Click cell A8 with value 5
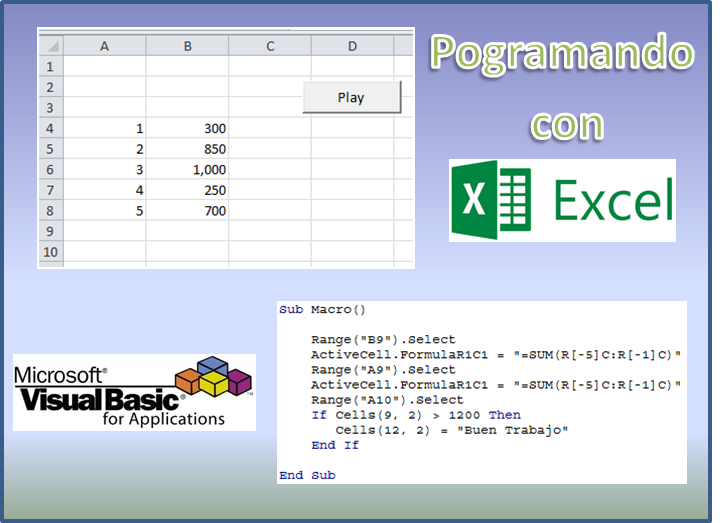The width and height of the screenshot is (727, 523). point(105,210)
